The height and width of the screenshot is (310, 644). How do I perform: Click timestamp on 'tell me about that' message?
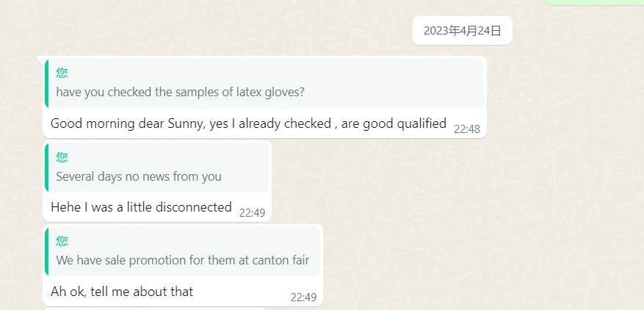click(x=303, y=298)
